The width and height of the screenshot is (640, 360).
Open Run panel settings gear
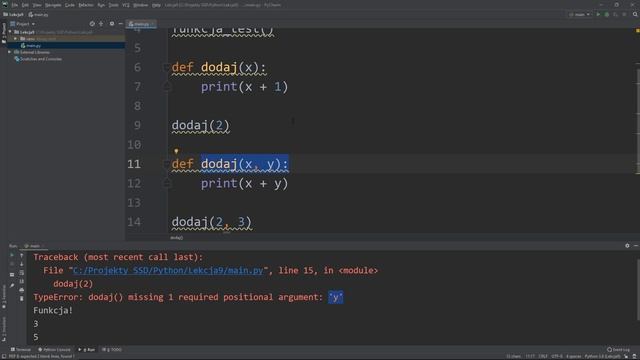(x=627, y=246)
